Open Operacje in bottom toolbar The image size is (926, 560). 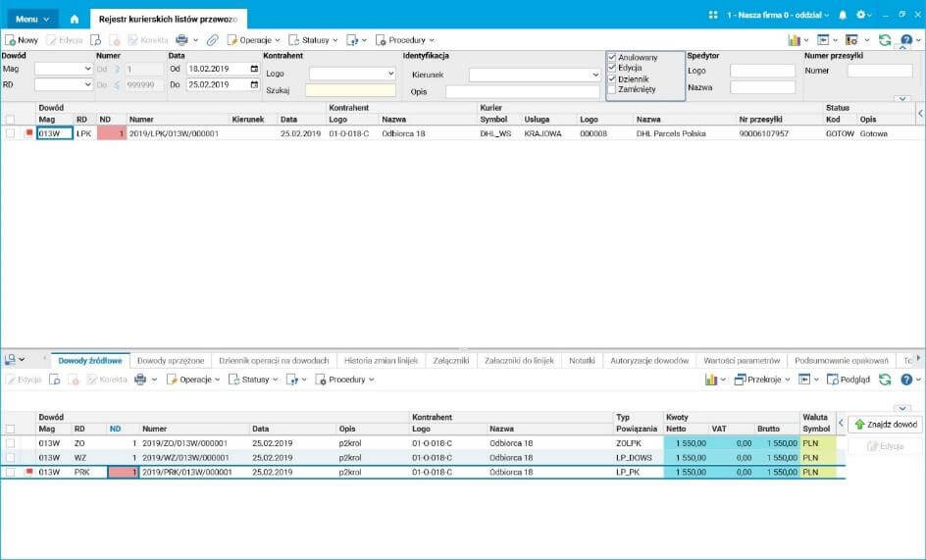pos(193,380)
